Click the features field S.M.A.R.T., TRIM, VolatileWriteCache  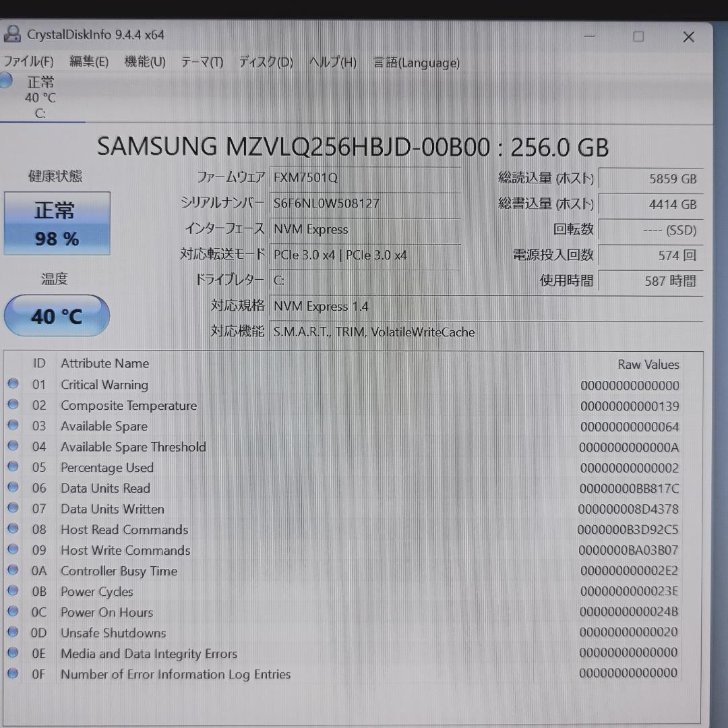(x=486, y=332)
